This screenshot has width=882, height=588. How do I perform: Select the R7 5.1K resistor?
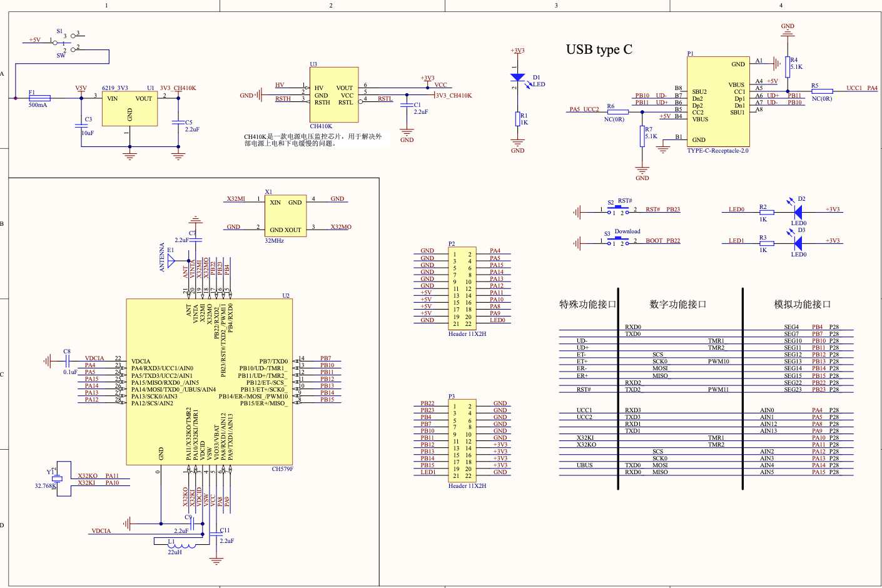642,136
